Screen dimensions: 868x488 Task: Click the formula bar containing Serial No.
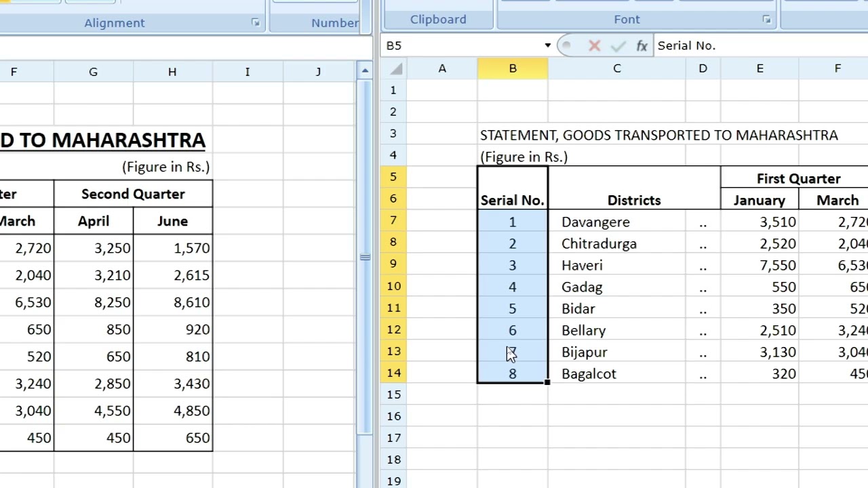pos(761,45)
